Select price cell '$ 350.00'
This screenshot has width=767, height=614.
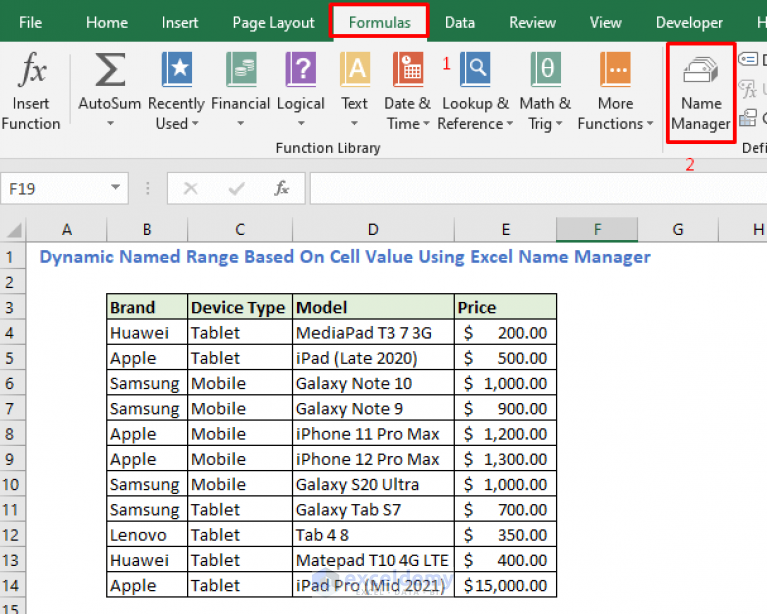[x=506, y=535]
